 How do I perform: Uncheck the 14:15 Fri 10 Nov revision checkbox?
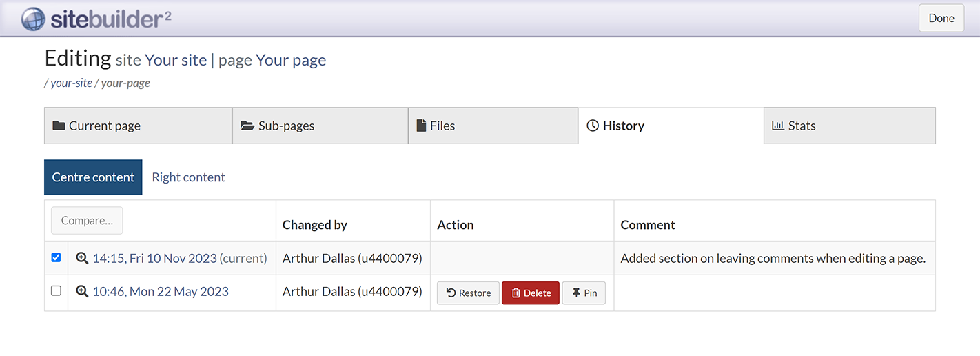pyautogui.click(x=57, y=257)
